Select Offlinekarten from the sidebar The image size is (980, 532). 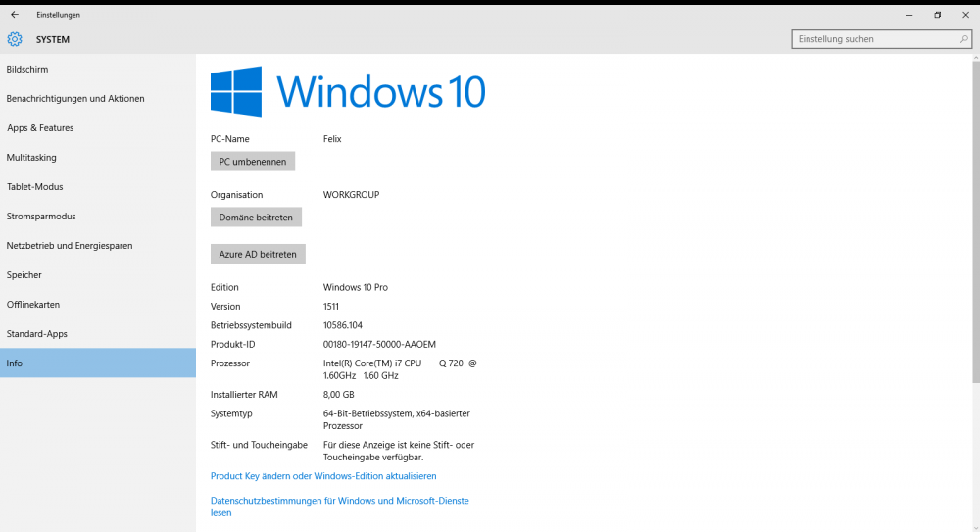tap(33, 305)
